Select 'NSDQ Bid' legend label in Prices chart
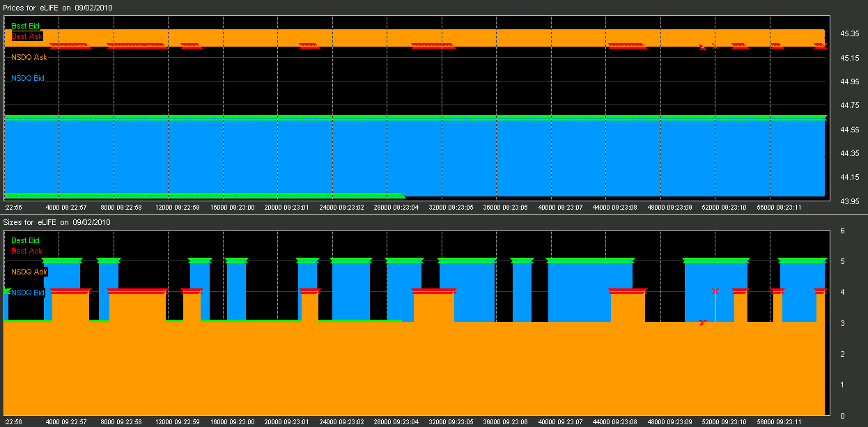 (x=28, y=78)
